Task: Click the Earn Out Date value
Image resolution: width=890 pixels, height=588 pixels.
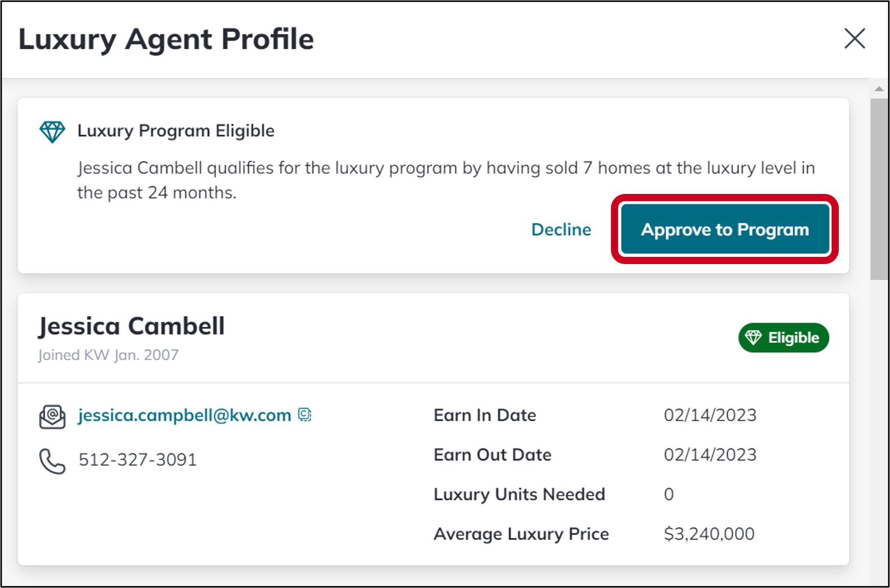Action: (710, 454)
